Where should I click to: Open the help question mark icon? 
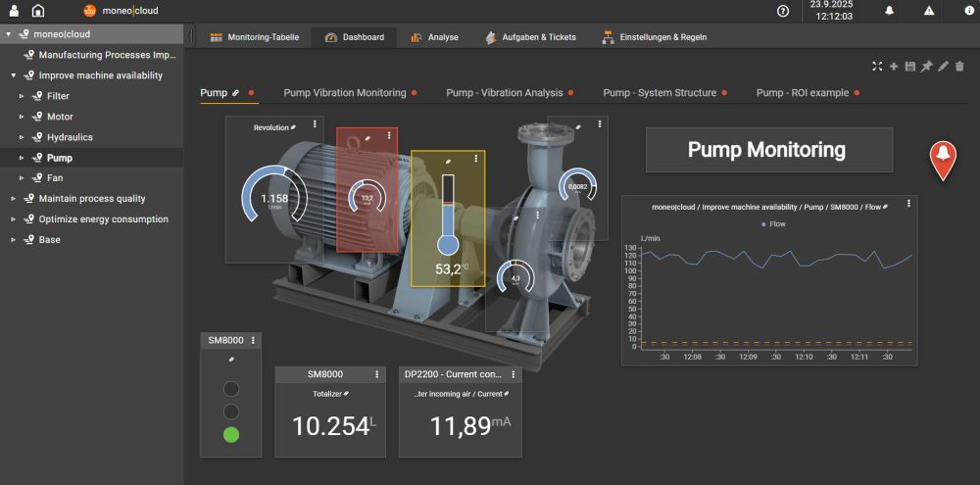(x=782, y=11)
